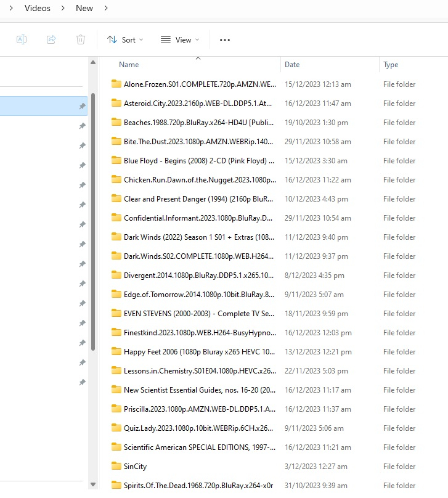Click folder icon of Clear and Present Danger
The image size is (448, 498).
click(x=116, y=198)
